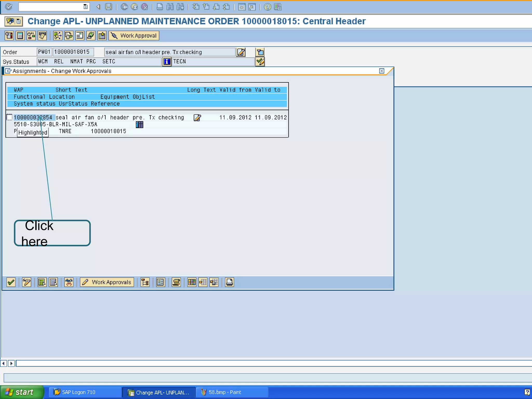This screenshot has height=399, width=532.
Task: Click the order description text field
Action: pos(169,52)
